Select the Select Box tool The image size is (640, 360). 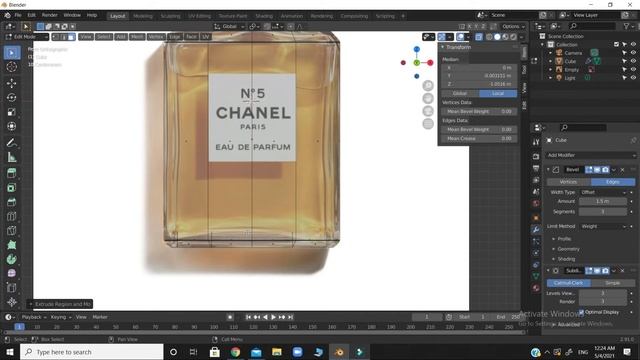pos(12,53)
